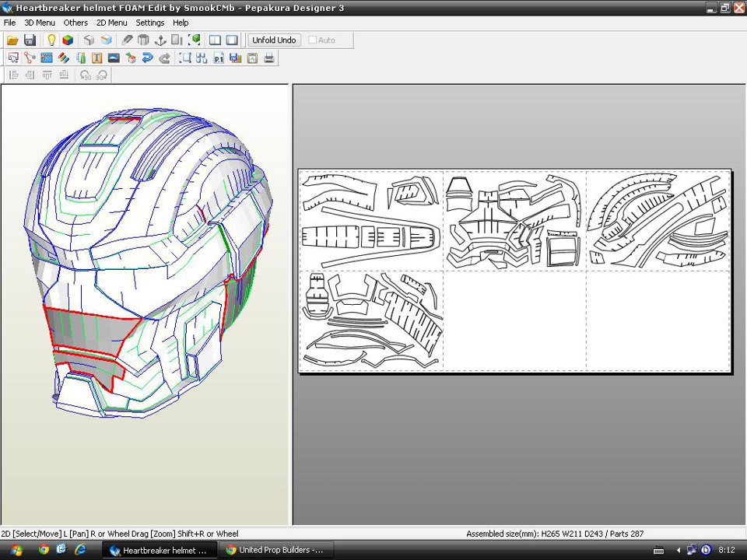Click the Assembled size status bar text
This screenshot has width=747, height=560.
(x=555, y=534)
